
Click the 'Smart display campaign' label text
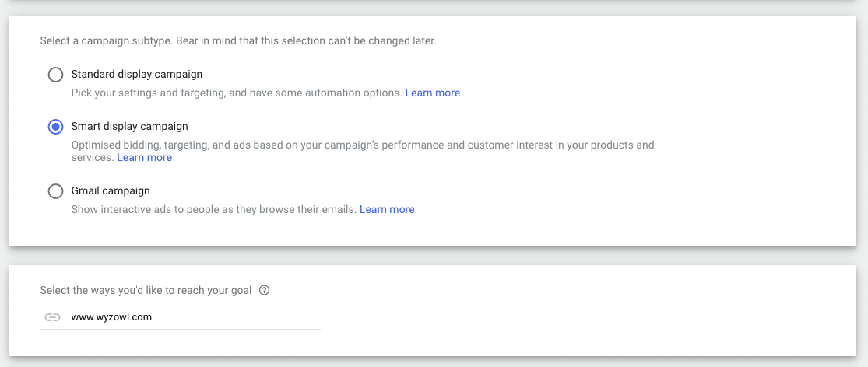pyautogui.click(x=129, y=127)
